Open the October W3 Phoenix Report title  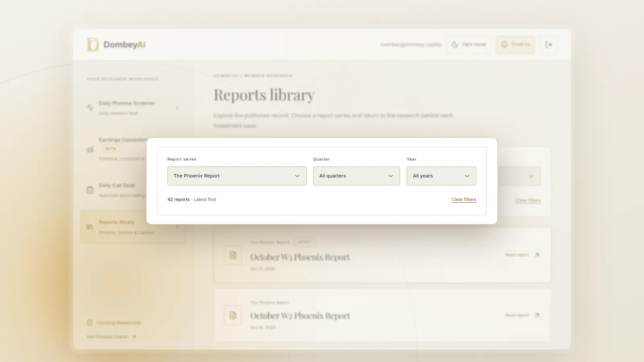click(300, 257)
